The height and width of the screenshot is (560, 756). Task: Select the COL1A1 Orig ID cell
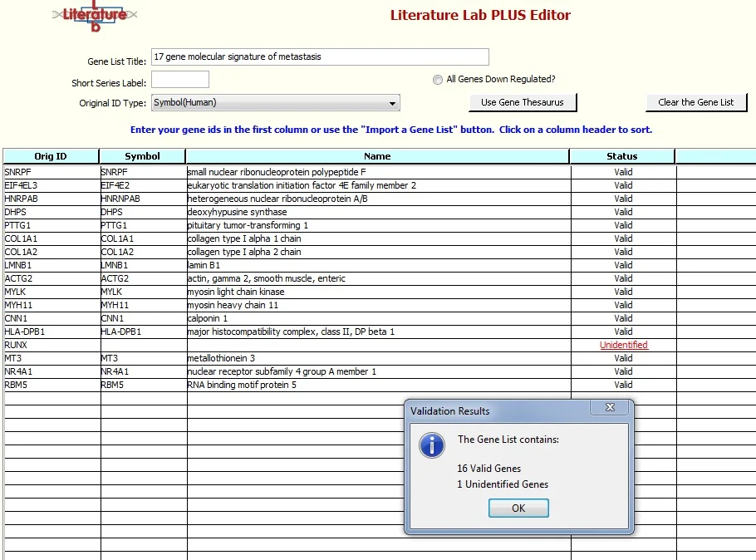pos(52,238)
